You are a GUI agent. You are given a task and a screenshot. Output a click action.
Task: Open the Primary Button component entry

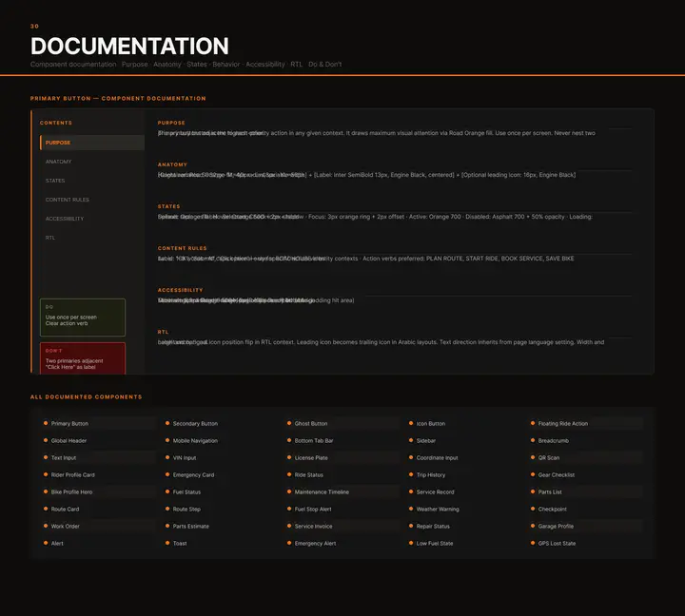point(98,423)
